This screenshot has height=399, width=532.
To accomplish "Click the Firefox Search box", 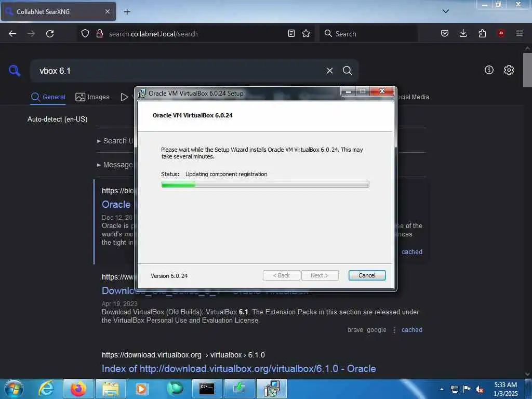I will [x=368, y=34].
